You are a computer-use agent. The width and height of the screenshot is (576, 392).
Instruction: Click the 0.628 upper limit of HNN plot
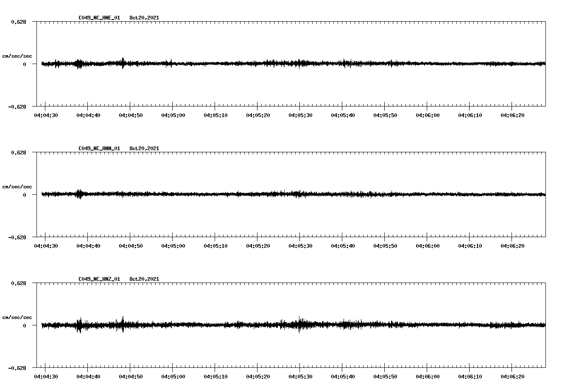tap(19, 152)
